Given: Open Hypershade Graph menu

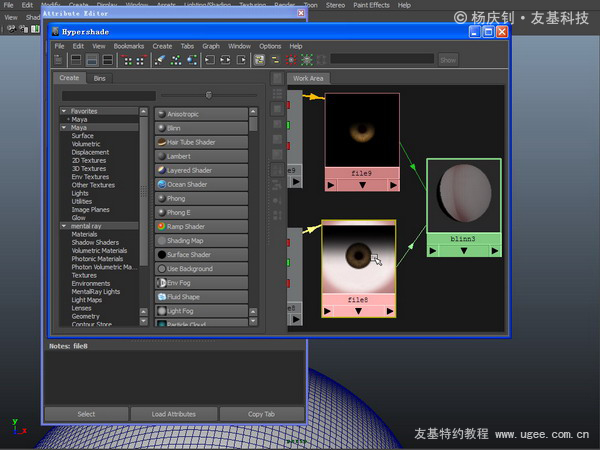Looking at the screenshot, I should tap(211, 46).
